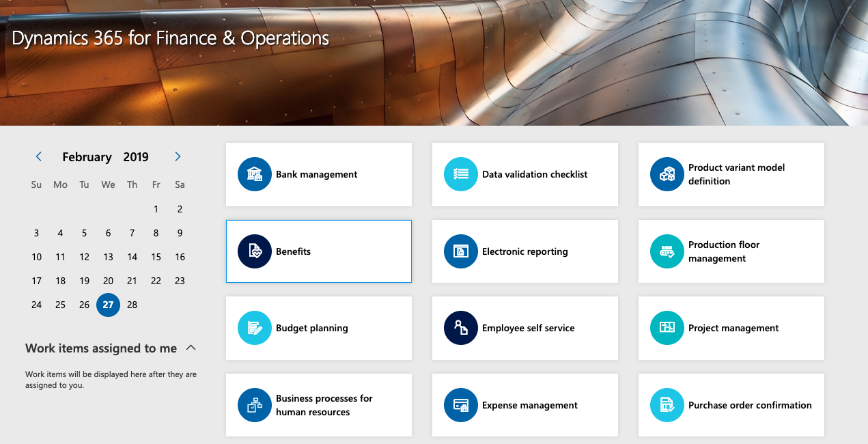Select February 25 in calendar
This screenshot has width=868, height=444.
60,305
